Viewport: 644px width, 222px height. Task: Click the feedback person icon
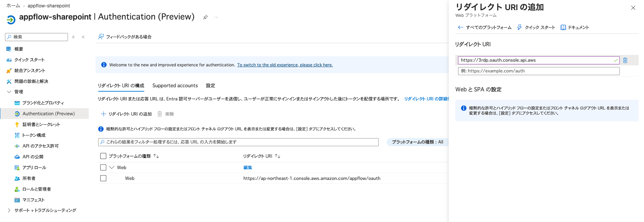tap(101, 37)
